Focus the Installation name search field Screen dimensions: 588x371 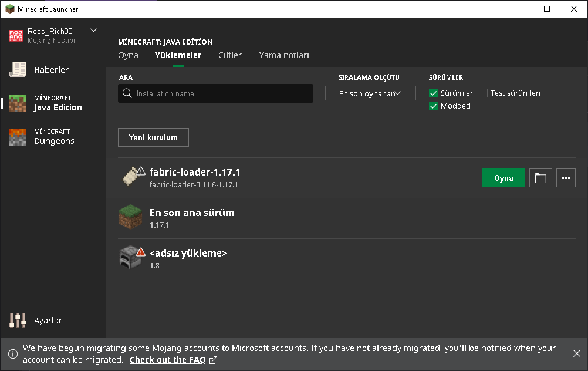215,93
